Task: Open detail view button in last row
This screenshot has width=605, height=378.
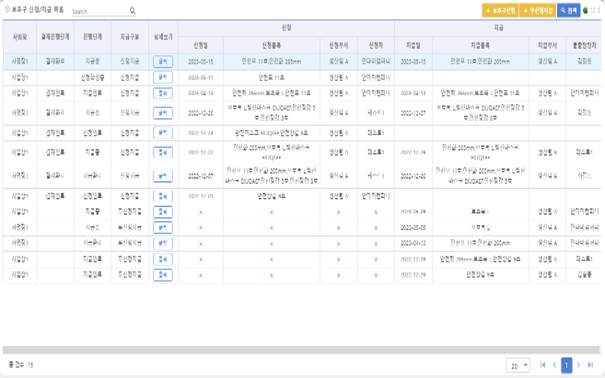Action: [163, 275]
